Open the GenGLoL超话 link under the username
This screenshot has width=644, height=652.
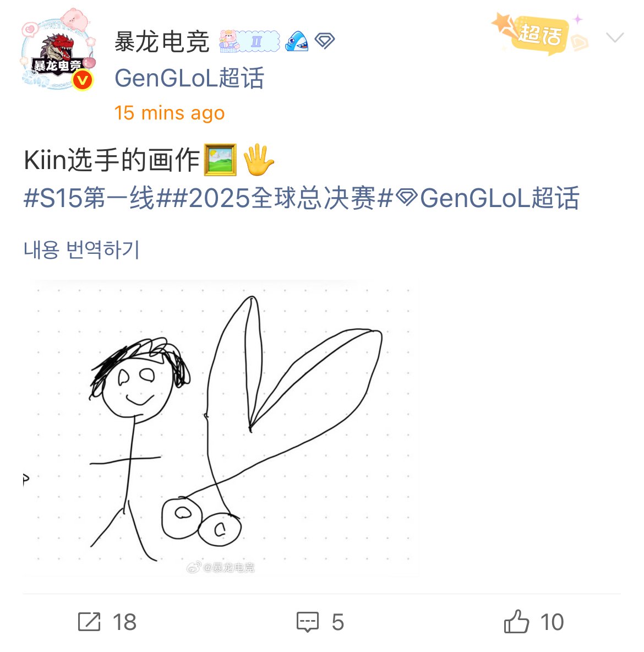click(189, 78)
